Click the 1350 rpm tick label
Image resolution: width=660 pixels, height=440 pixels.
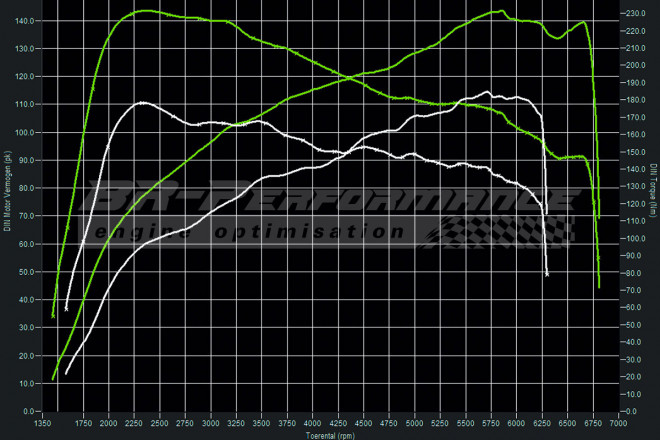click(x=44, y=424)
